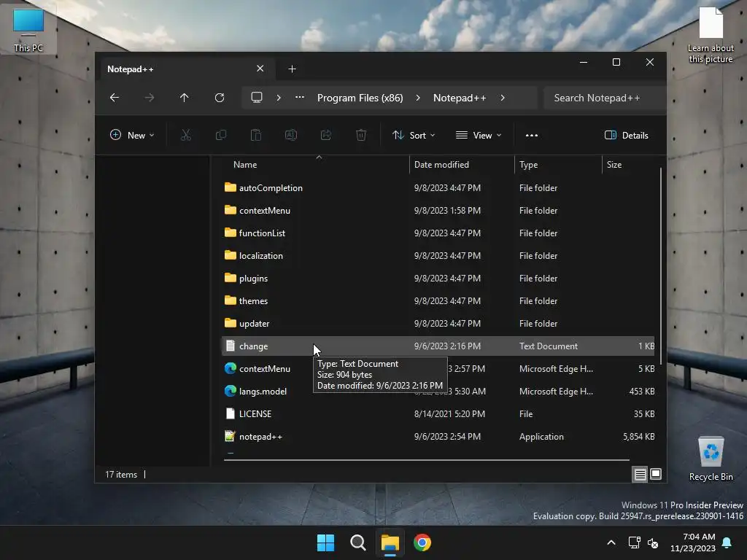
Task: Select the localization folder
Action: (x=438, y=256)
